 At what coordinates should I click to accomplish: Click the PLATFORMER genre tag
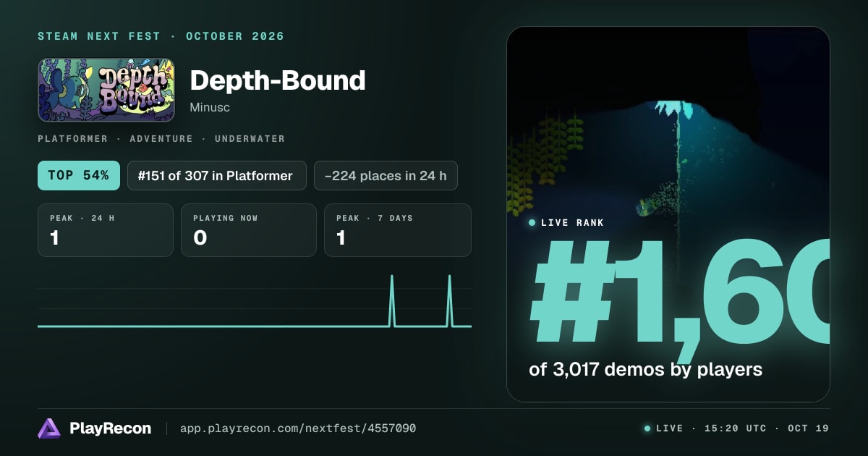[x=73, y=138]
